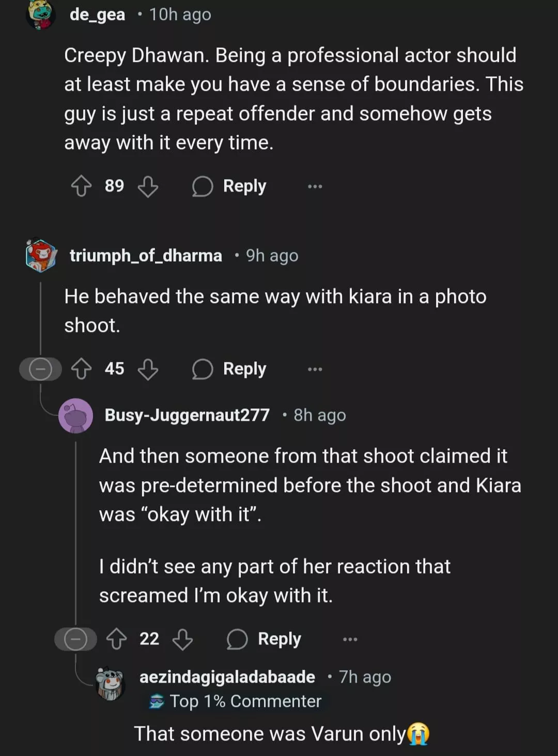Open de_gea's user profile
The height and width of the screenshot is (756, 558).
(x=97, y=14)
